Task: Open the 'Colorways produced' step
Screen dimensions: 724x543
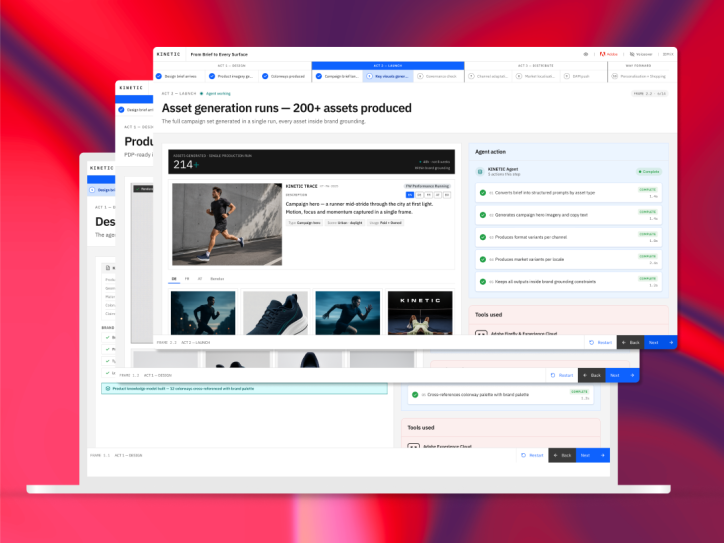Action: point(284,76)
